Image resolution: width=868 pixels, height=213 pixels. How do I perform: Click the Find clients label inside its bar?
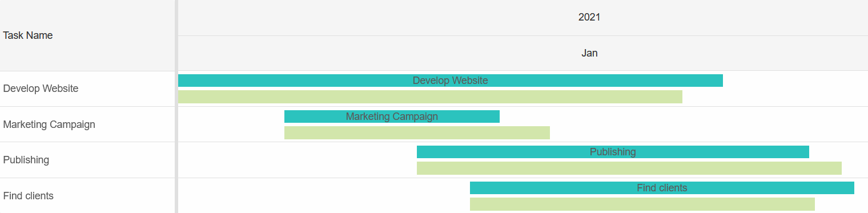(x=662, y=188)
